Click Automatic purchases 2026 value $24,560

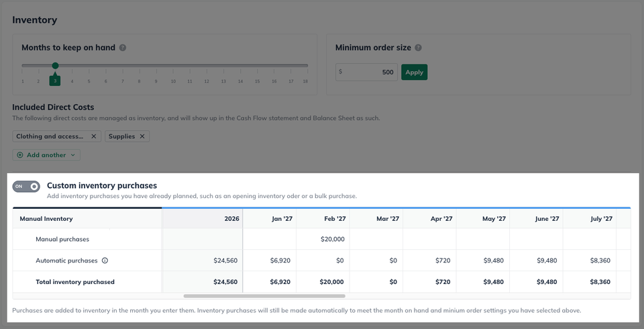pos(225,261)
